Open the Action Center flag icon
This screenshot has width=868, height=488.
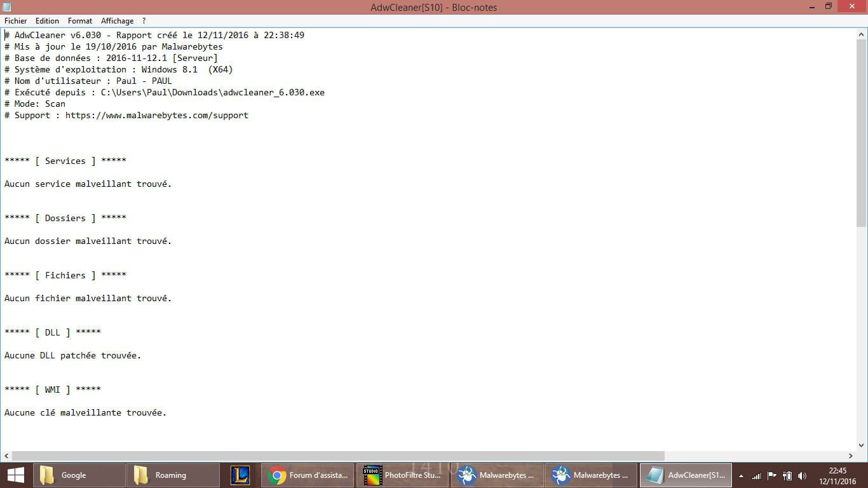772,475
